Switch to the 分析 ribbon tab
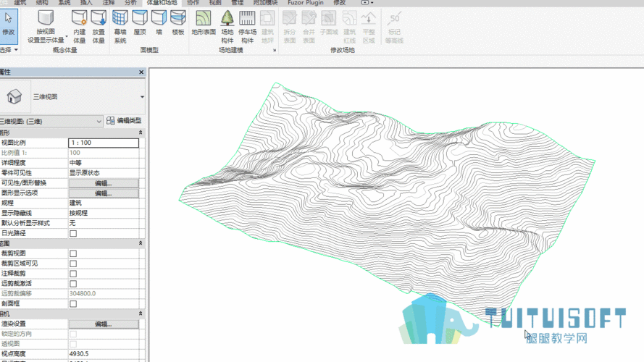This screenshot has width=644, height=362. [130, 3]
